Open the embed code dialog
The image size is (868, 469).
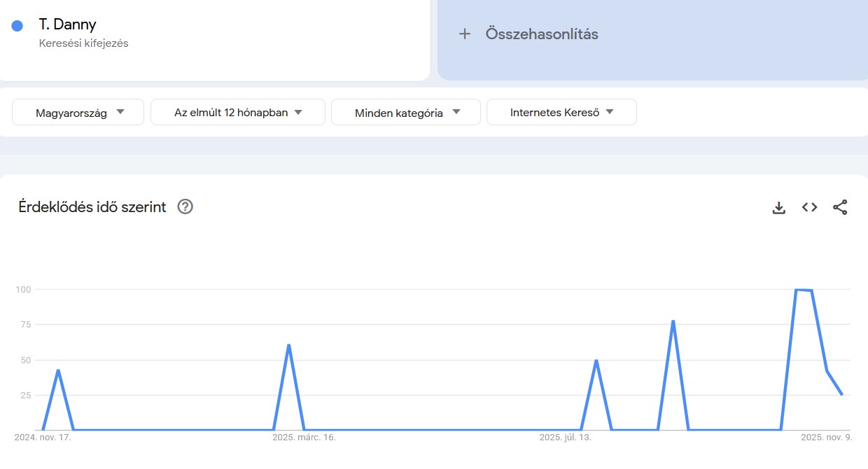808,207
